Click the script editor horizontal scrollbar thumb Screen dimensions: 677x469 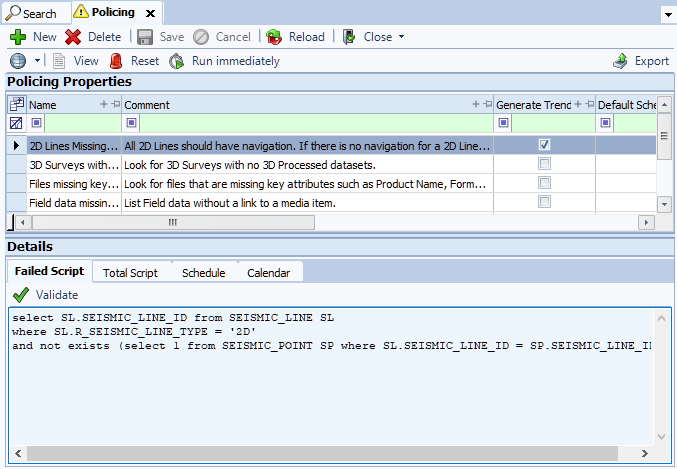322,453
